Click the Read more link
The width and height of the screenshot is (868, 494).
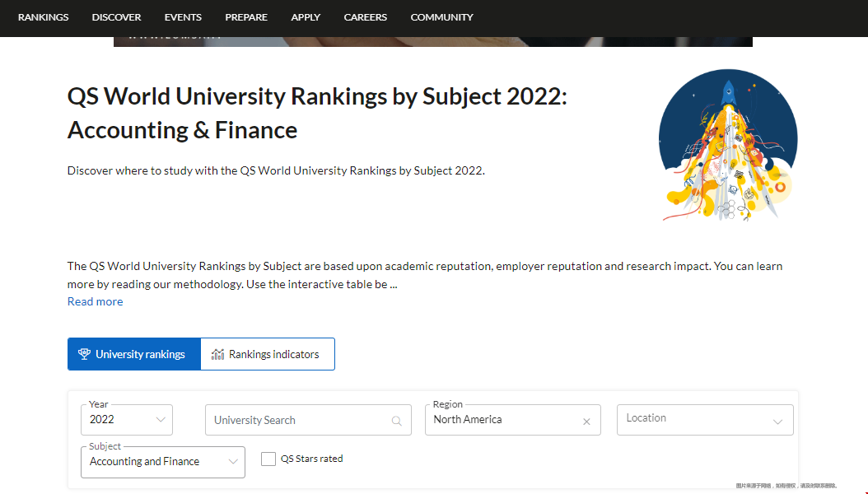click(x=96, y=301)
